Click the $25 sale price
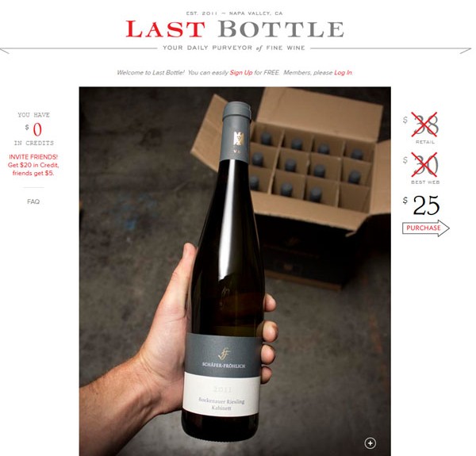476x456 pixels. coord(422,205)
